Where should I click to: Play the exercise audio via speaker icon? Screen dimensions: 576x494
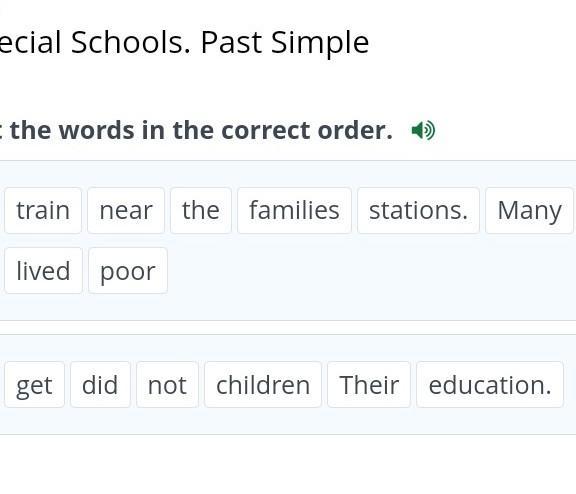point(423,130)
